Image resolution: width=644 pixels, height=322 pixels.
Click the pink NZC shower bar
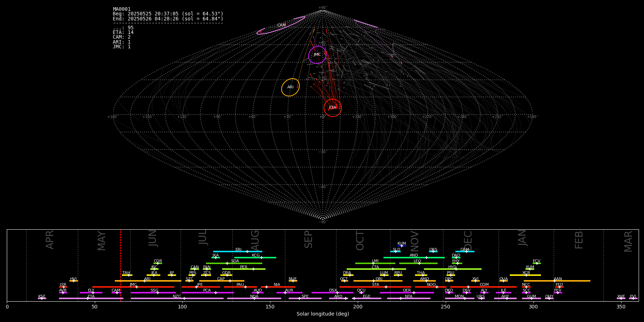point(177,298)
